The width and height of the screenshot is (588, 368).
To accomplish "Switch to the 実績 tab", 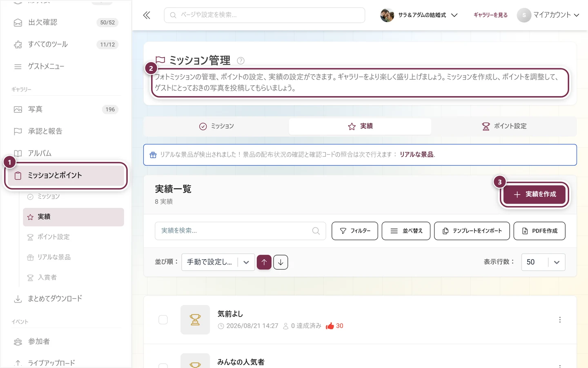I will coord(360,126).
